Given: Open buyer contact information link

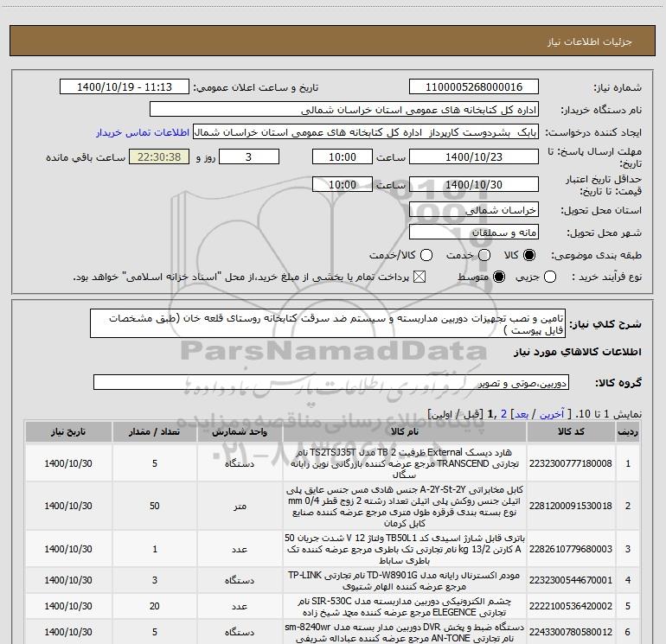Looking at the screenshot, I should point(143,132).
